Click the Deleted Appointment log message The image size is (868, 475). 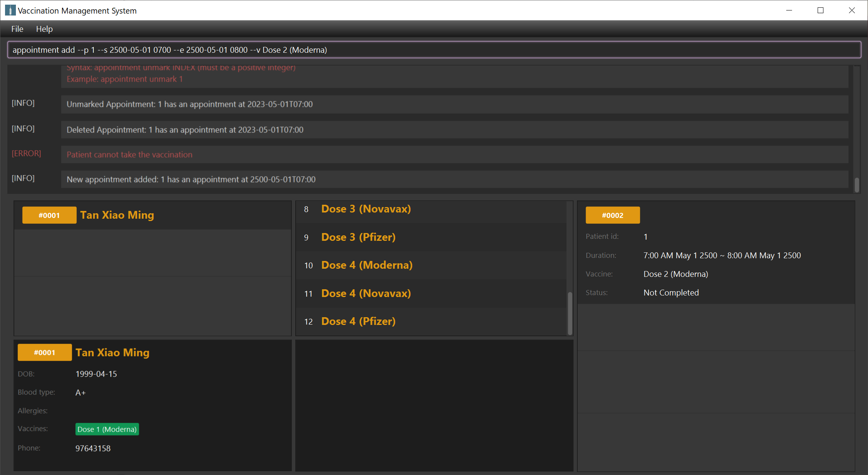coord(185,130)
